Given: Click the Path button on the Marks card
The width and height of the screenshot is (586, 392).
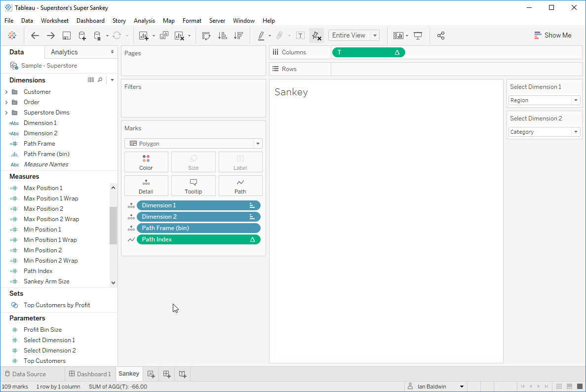Looking at the screenshot, I should [240, 186].
